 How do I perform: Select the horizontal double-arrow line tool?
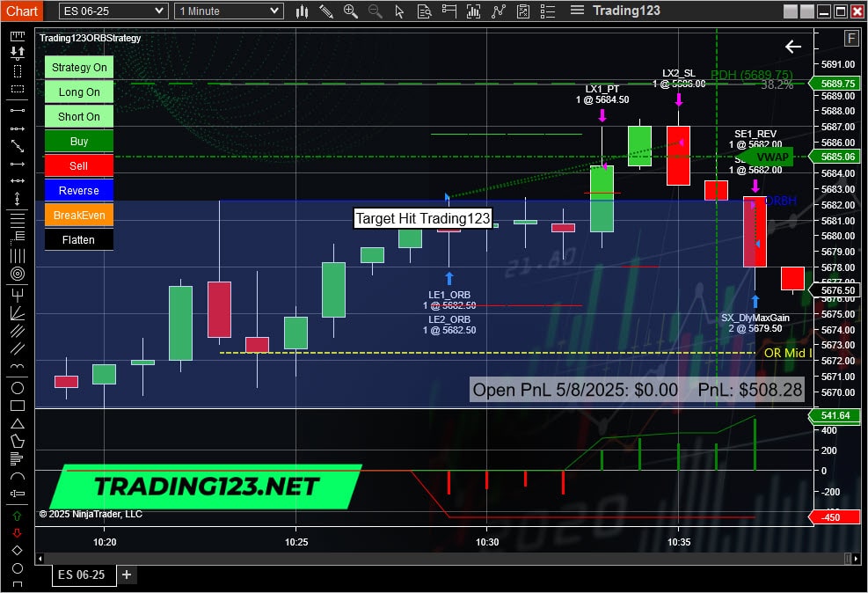(18, 180)
